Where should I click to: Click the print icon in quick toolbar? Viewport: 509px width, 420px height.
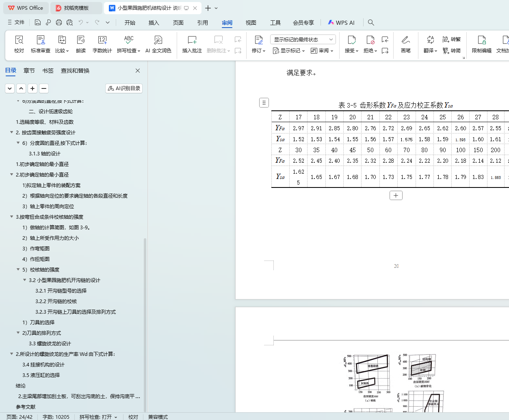pos(59,22)
